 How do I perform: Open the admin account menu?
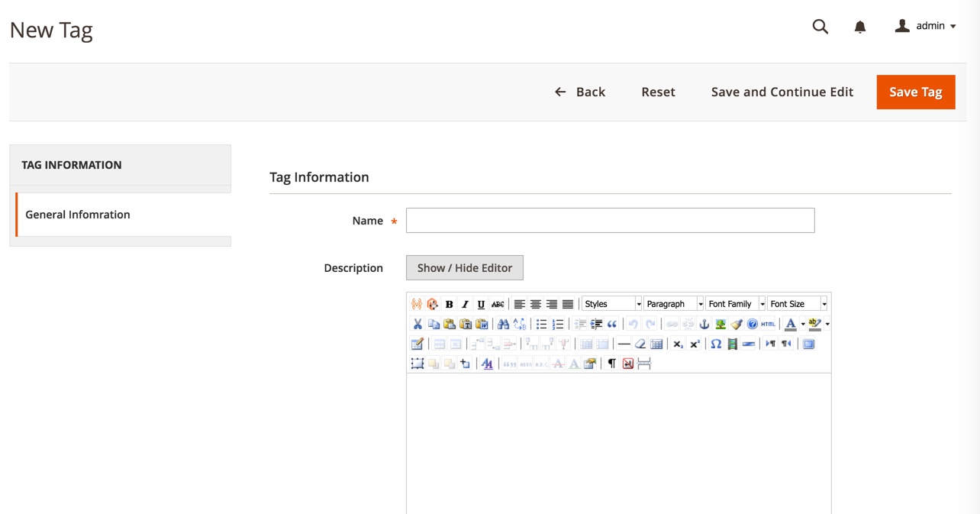tap(925, 26)
